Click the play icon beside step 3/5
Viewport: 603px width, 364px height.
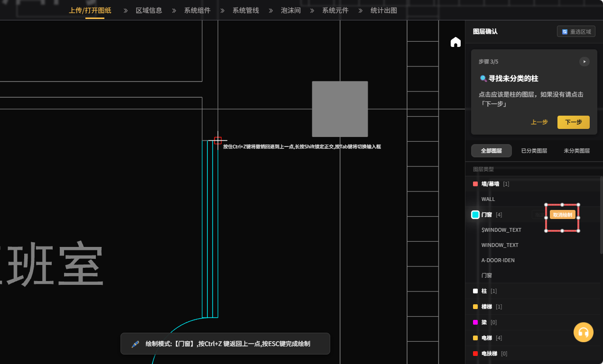coord(584,62)
